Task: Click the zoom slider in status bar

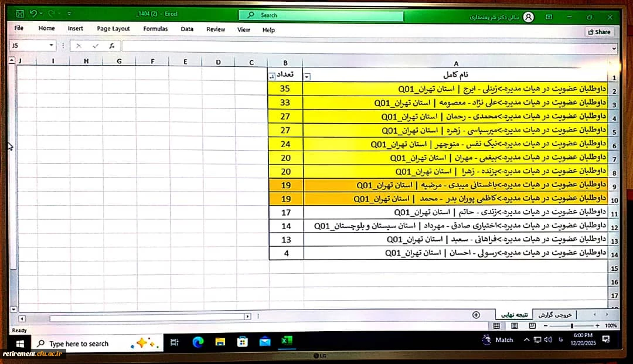Action: (572, 325)
